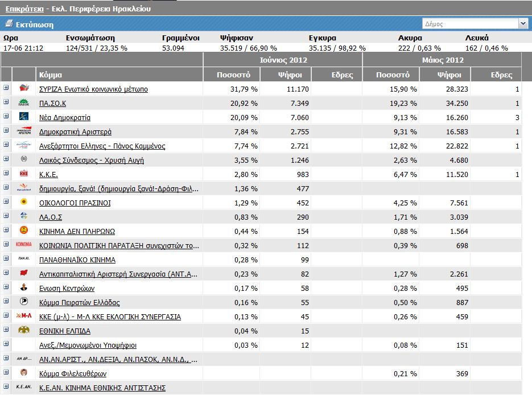Image resolution: width=532 pixels, height=395 pixels.
Task: Open the ΠΑΝΑΘΗΝΑΪΚΟ ΚΙΝΗΜΑ party link
Action: pos(77,260)
